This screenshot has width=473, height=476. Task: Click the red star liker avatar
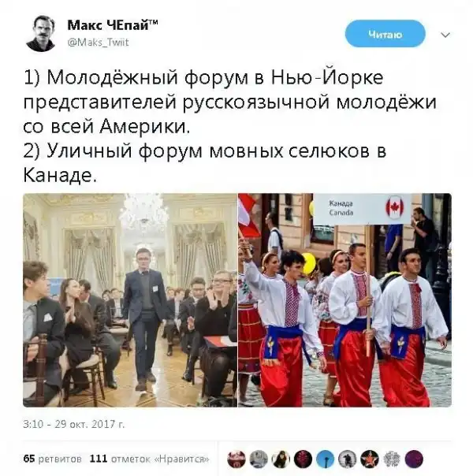370,459
